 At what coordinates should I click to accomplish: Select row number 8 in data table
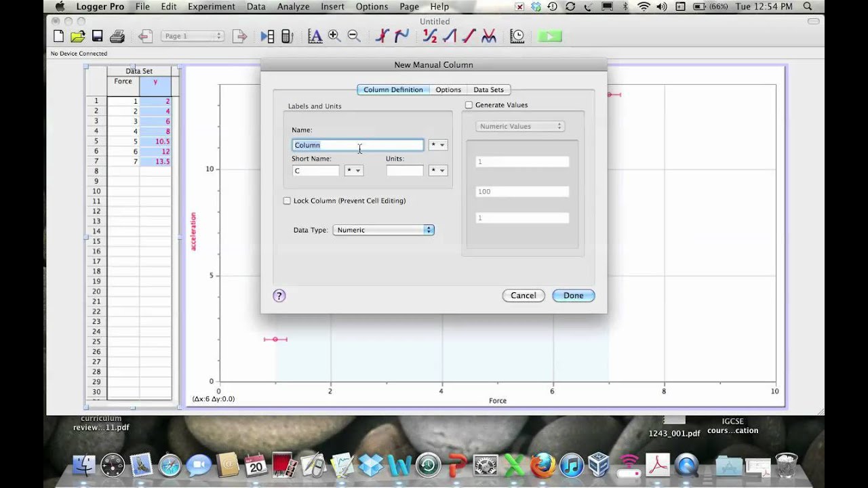click(96, 171)
